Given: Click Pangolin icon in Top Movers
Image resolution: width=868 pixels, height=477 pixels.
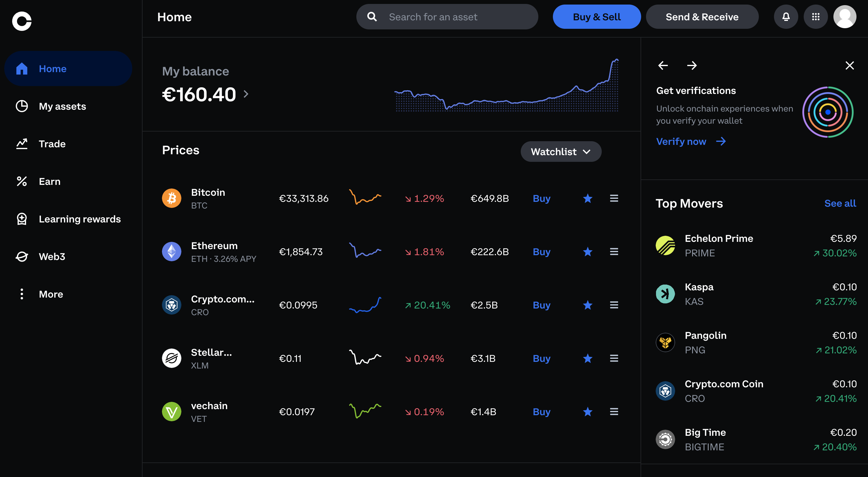Looking at the screenshot, I should coord(665,342).
